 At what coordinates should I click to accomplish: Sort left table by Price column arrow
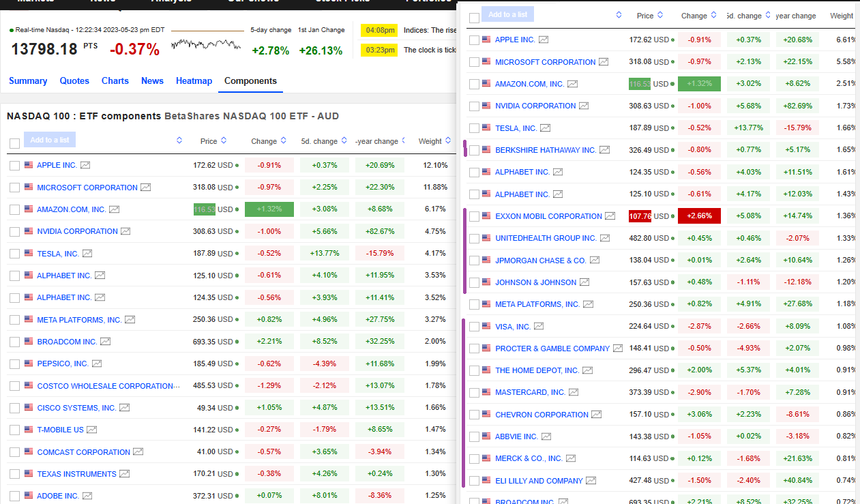coord(224,141)
